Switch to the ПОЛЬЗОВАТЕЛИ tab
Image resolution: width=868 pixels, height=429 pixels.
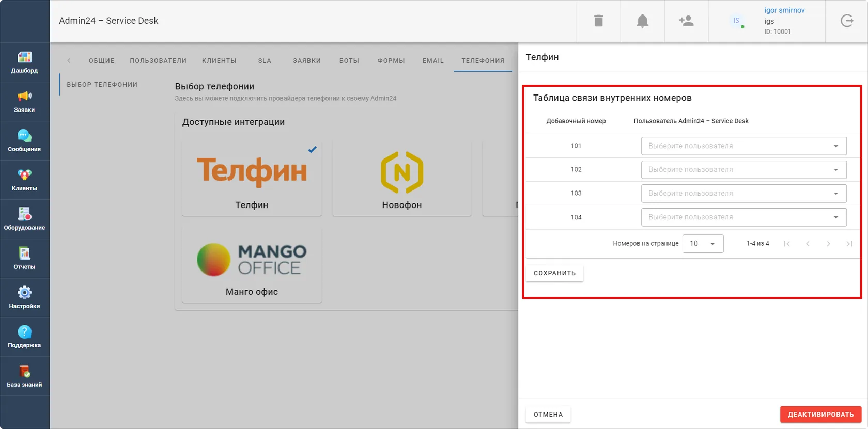pyautogui.click(x=158, y=61)
